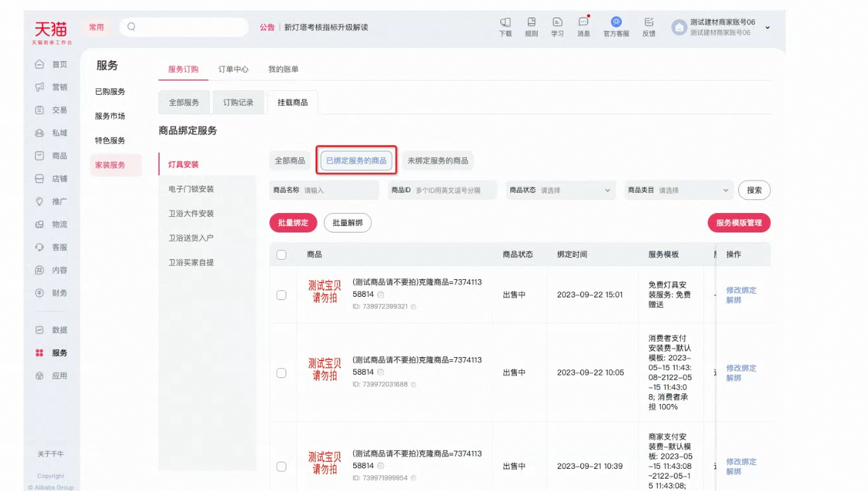
Task: Open 财务 in the sidebar
Action: coord(51,293)
